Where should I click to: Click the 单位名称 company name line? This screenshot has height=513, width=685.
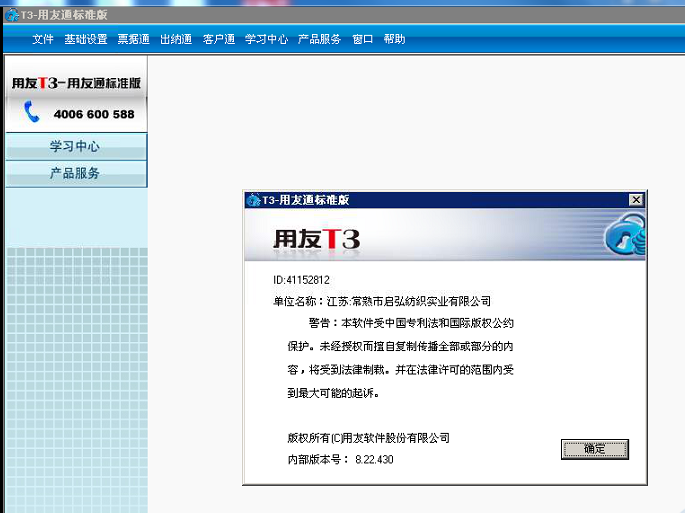coord(382,302)
